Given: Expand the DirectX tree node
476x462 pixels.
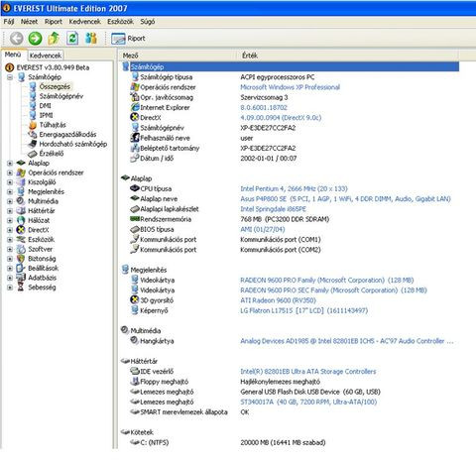Looking at the screenshot, I should [x=10, y=230].
